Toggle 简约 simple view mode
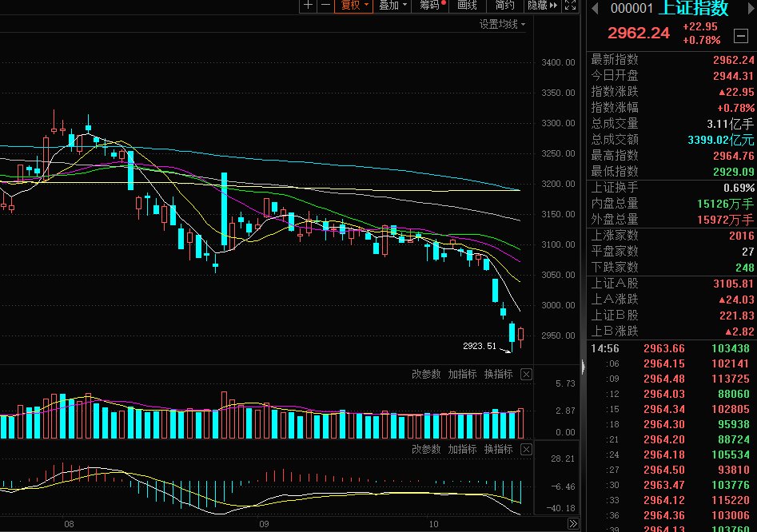The width and height of the screenshot is (757, 532). pos(504,6)
